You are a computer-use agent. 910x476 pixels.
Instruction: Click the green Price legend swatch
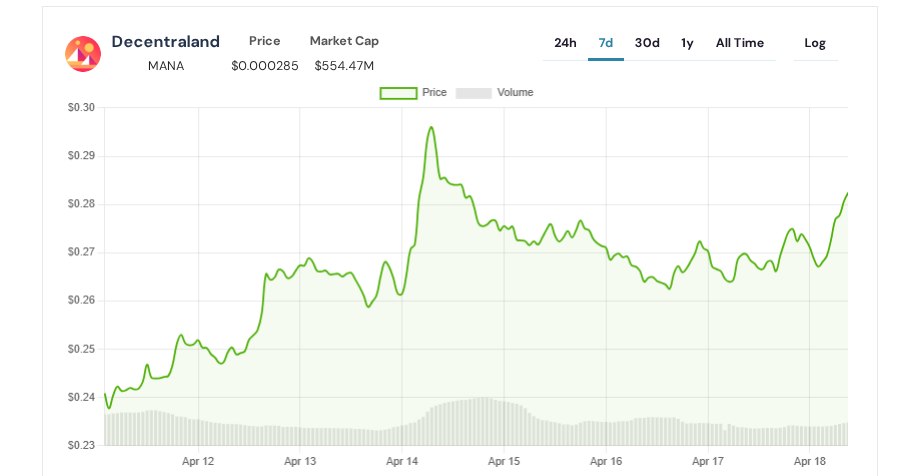(x=398, y=93)
